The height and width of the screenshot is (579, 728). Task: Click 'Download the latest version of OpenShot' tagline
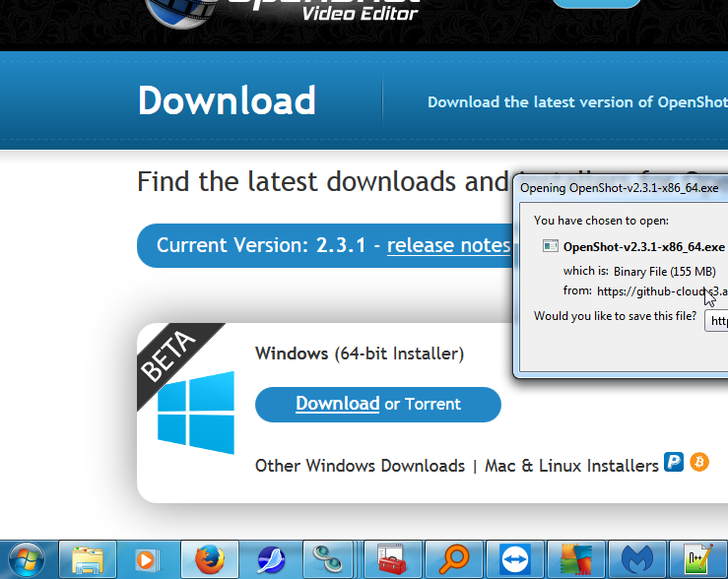(x=577, y=102)
